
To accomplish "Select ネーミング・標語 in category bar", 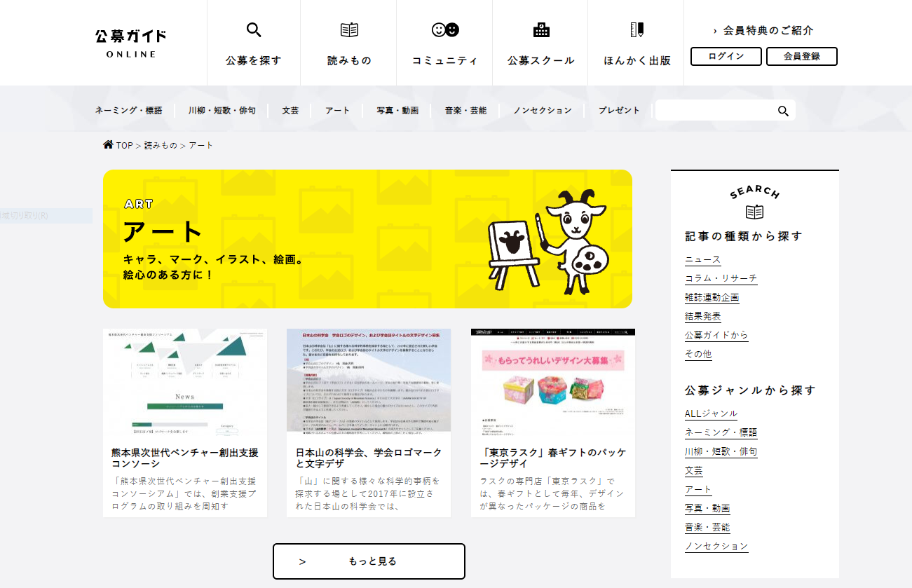I will coord(129,111).
